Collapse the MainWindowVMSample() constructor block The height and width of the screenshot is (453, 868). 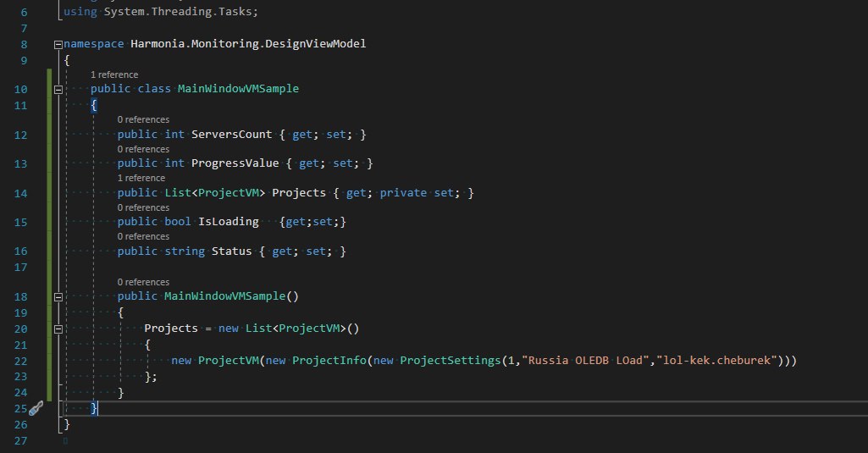point(58,297)
